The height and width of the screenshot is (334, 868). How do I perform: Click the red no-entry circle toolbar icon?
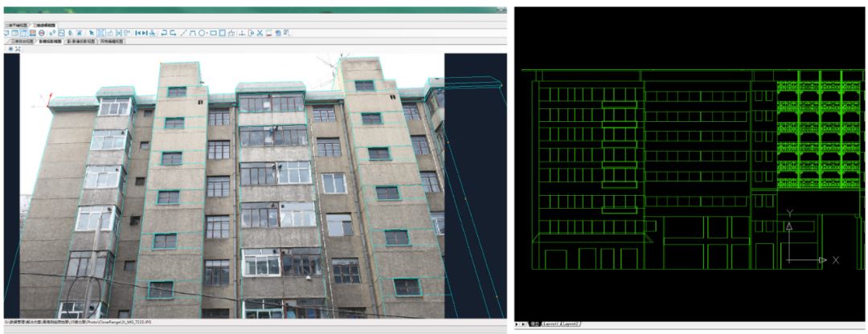click(x=41, y=33)
